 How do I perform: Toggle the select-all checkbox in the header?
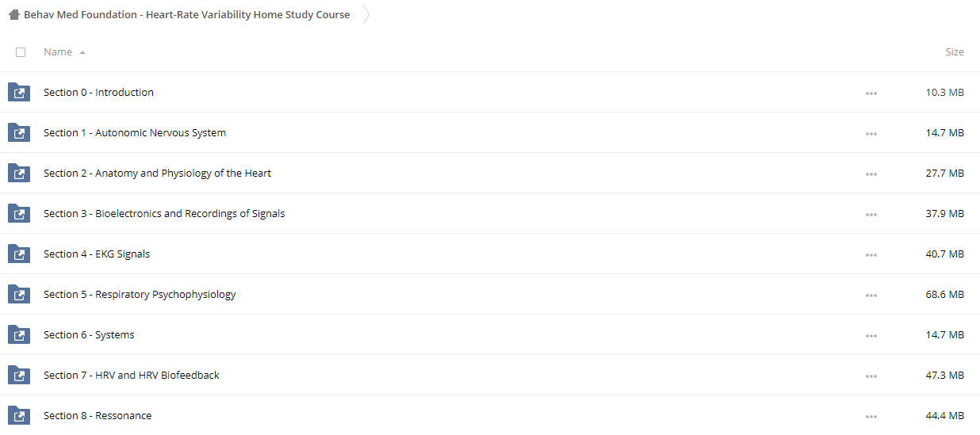21,52
